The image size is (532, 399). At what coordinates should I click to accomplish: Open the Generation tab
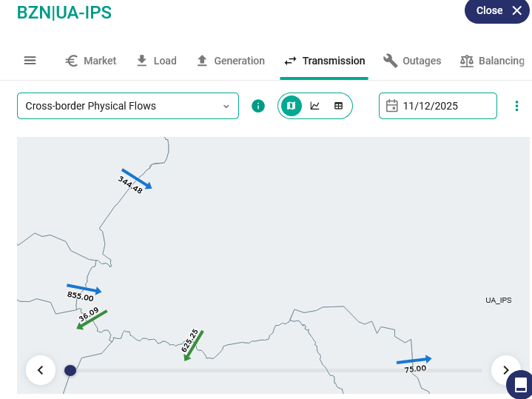tap(230, 61)
